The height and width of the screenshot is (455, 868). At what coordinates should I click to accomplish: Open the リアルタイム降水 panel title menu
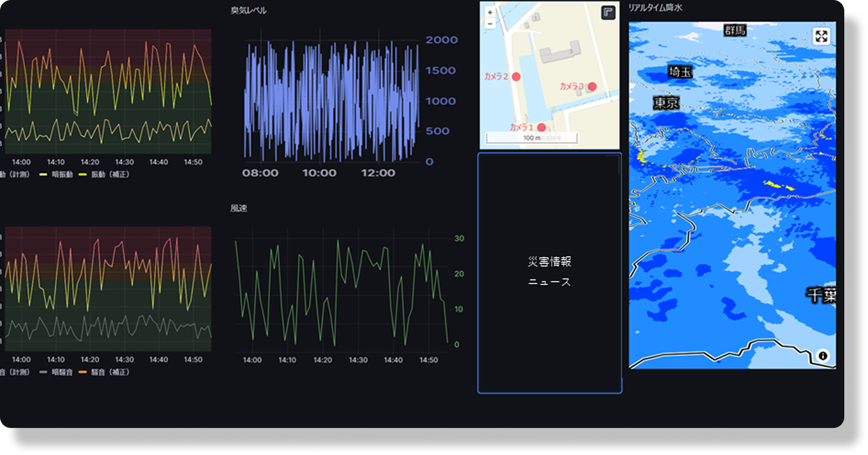click(x=655, y=8)
